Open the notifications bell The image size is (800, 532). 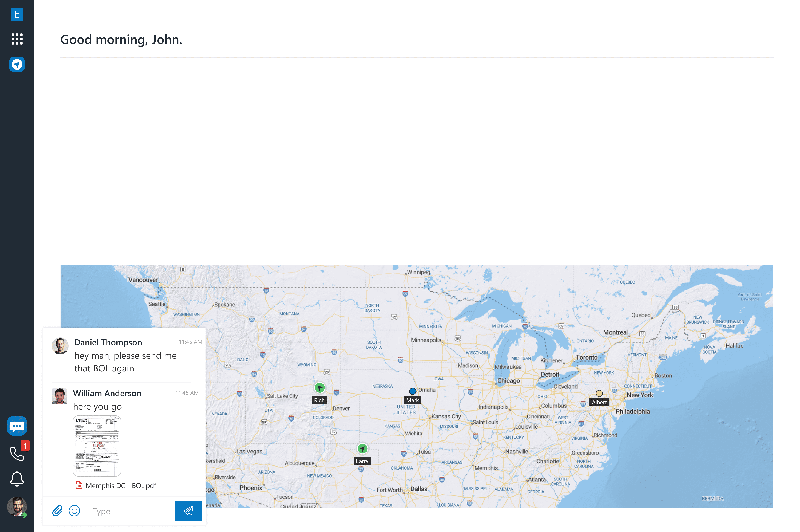click(17, 479)
